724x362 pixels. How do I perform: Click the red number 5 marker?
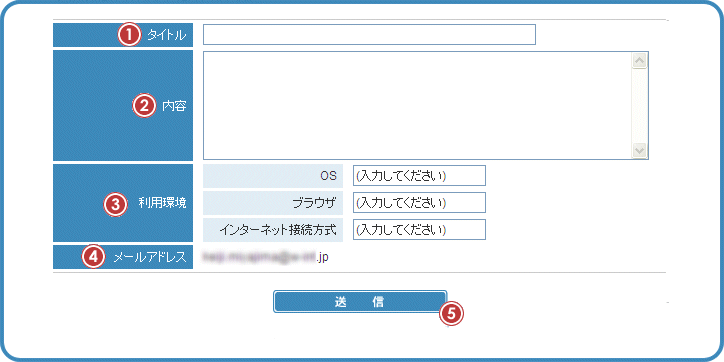tap(451, 314)
